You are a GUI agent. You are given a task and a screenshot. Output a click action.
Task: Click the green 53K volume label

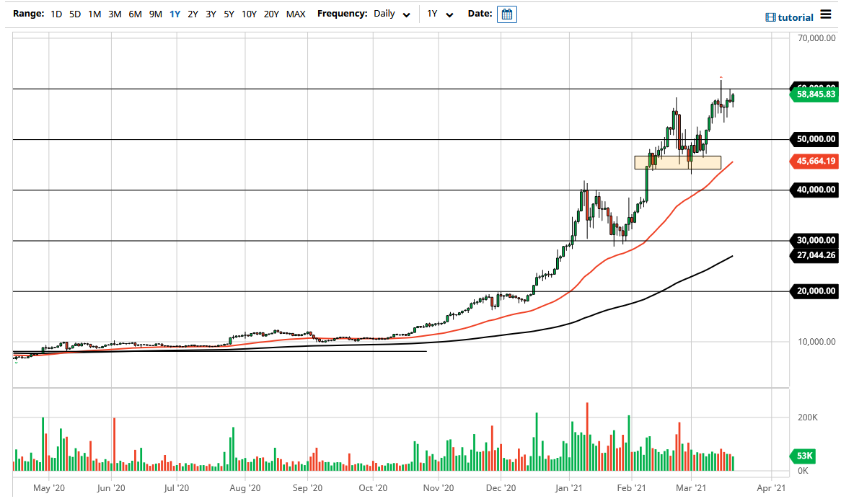click(x=802, y=456)
